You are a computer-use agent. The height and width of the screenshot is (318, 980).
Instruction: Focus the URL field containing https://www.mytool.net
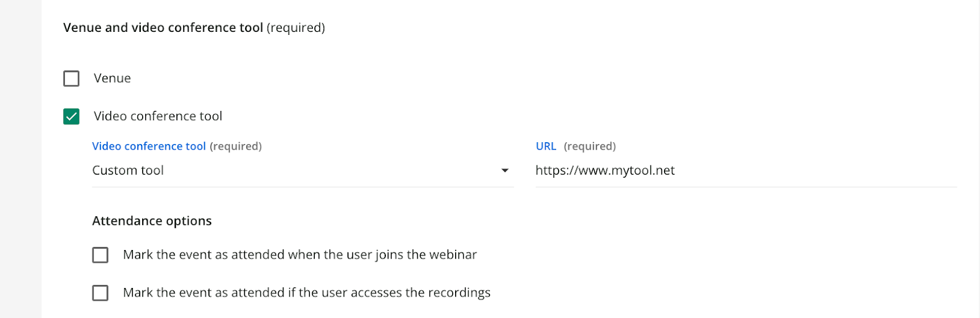coord(735,170)
